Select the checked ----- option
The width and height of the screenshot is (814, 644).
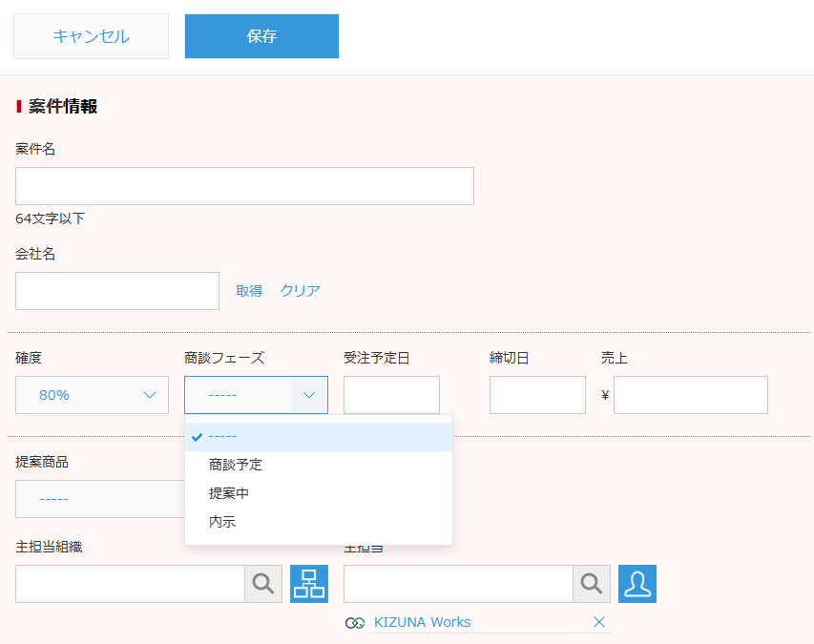pyautogui.click(x=319, y=437)
